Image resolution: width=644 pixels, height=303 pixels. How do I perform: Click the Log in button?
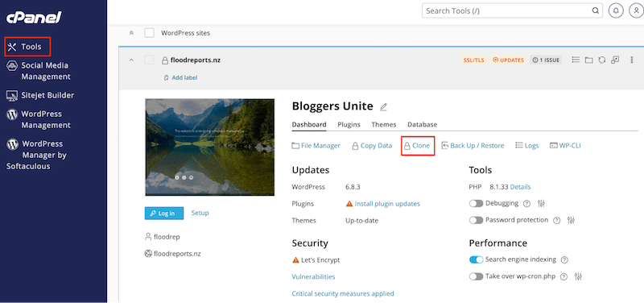(x=164, y=214)
